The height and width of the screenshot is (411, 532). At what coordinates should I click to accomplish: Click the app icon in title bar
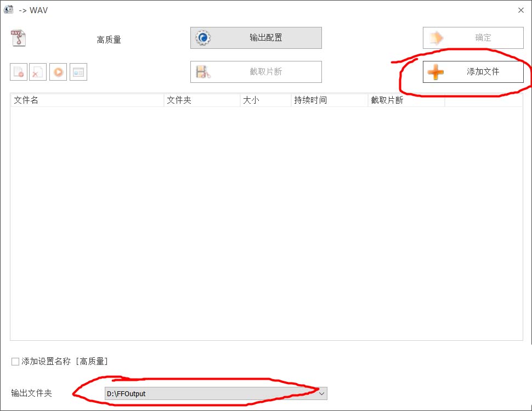tap(8, 10)
